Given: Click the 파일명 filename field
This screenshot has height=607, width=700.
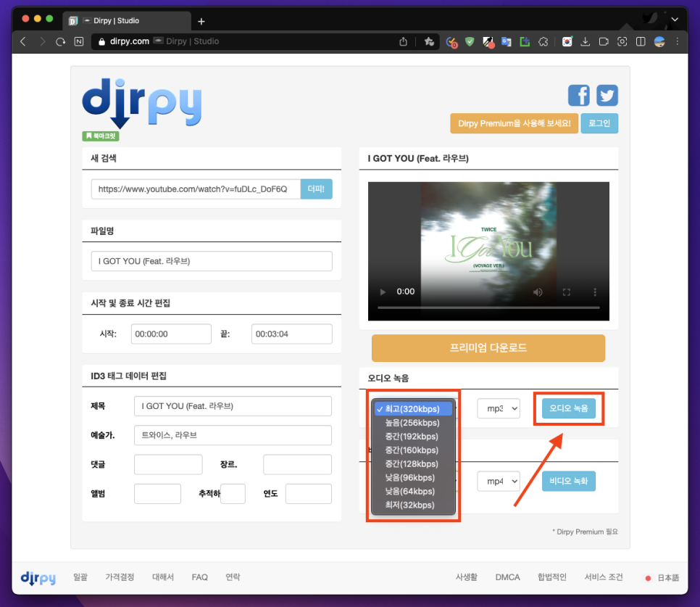Looking at the screenshot, I should [212, 261].
